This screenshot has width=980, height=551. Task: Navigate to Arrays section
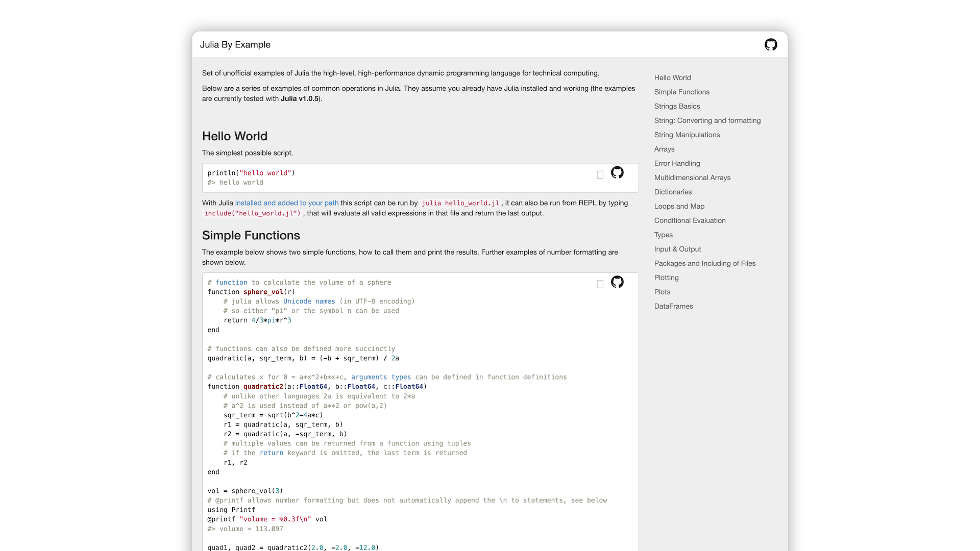tap(665, 149)
